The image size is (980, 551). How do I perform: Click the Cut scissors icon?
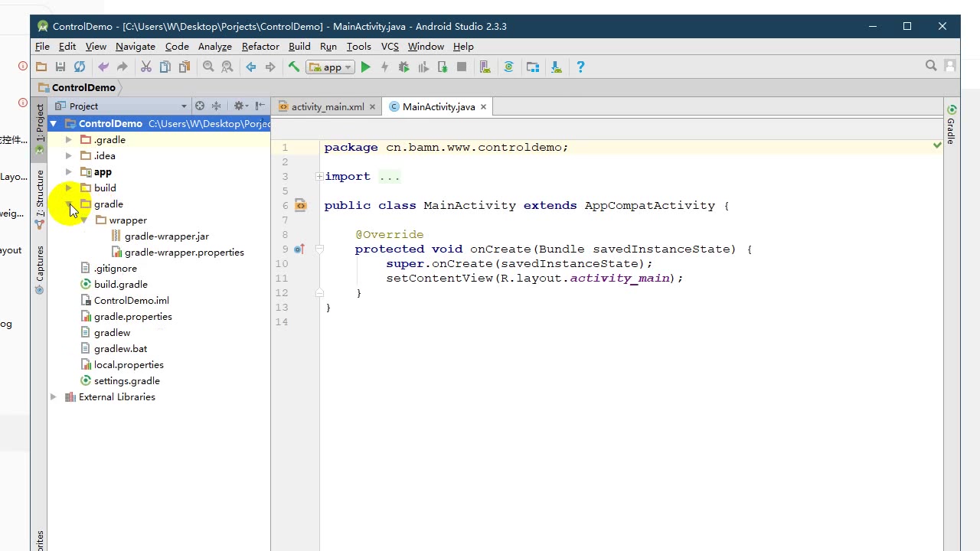[x=146, y=67]
